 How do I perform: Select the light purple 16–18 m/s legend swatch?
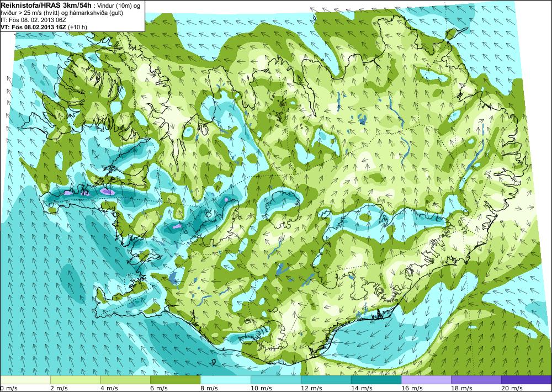[x=426, y=380]
